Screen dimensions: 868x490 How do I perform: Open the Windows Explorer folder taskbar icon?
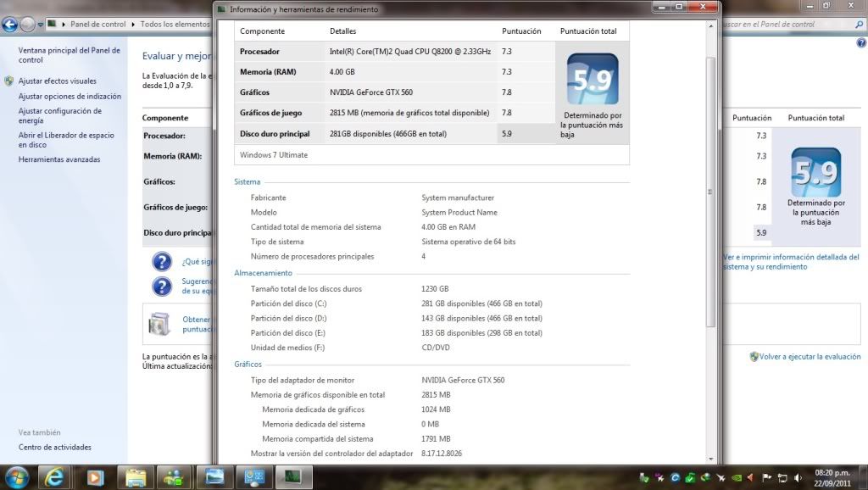[135, 477]
